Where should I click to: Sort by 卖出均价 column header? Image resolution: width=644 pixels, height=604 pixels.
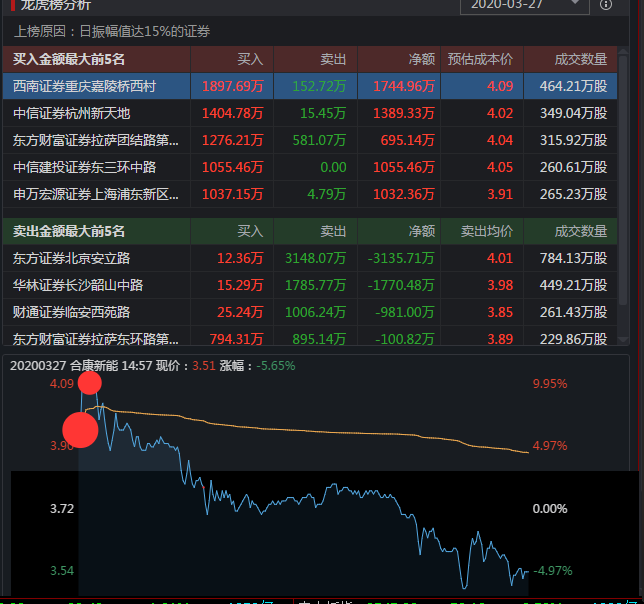(486, 231)
